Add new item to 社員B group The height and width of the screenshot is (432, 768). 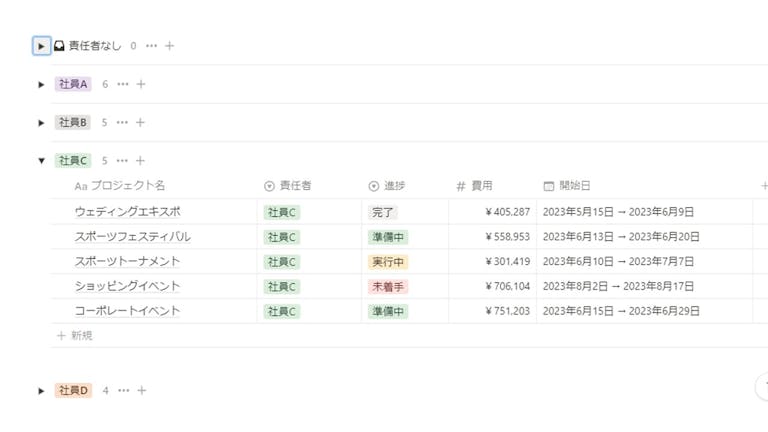click(140, 122)
